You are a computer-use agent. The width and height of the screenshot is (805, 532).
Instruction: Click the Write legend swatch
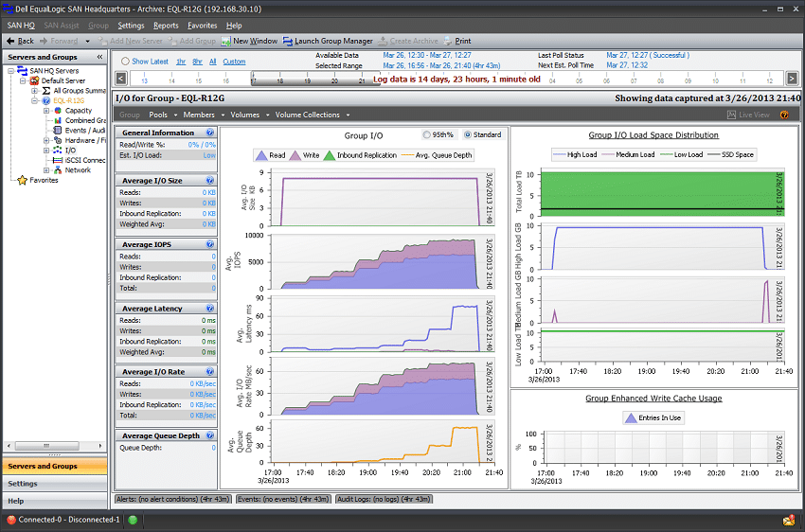[x=295, y=155]
